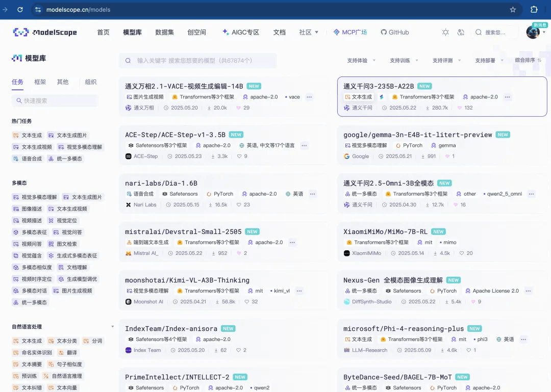The height and width of the screenshot is (392, 551).
Task: Open browser extensions puzzle icon
Action: pos(534,10)
